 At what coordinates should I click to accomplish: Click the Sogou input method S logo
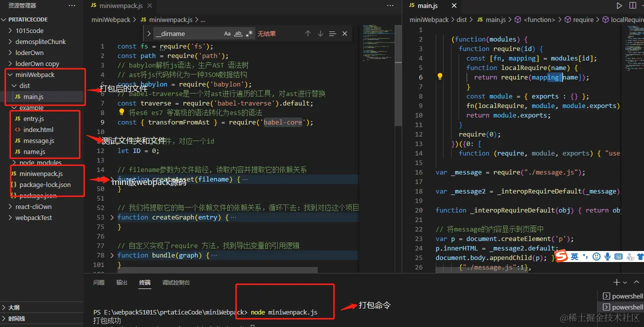click(x=562, y=256)
